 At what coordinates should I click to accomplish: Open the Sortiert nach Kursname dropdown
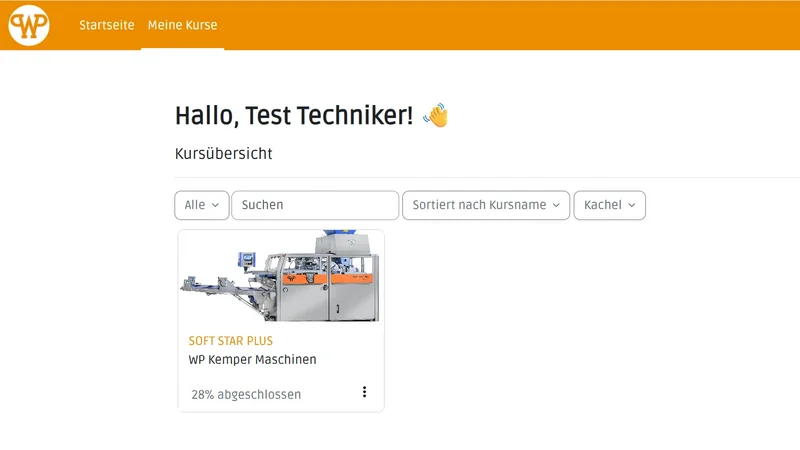click(x=486, y=205)
